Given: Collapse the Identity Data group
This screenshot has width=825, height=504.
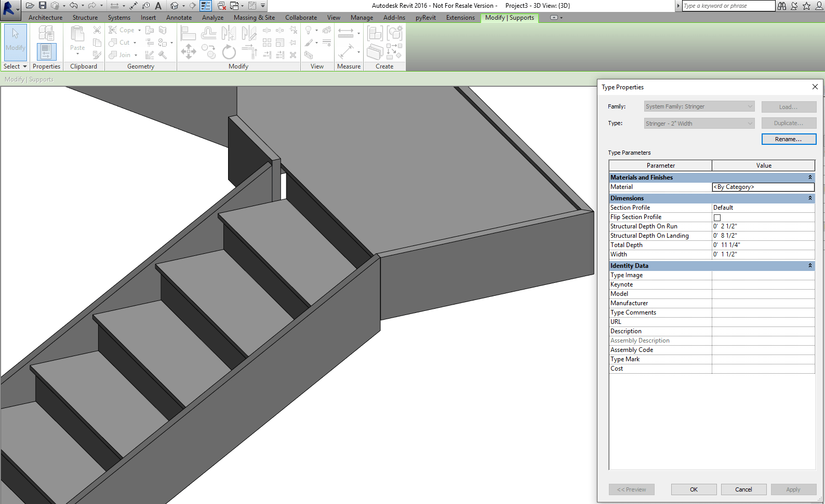Looking at the screenshot, I should (x=809, y=266).
